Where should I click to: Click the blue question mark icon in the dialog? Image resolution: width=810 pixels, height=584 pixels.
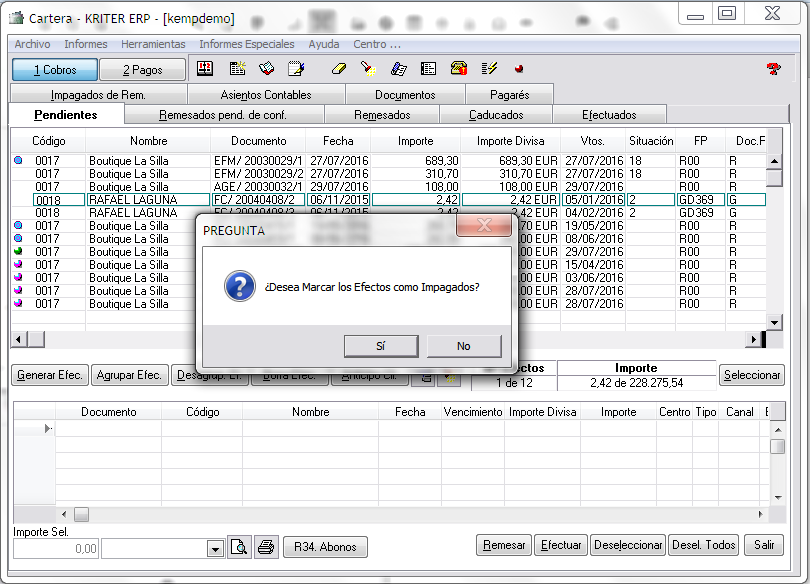[240, 286]
